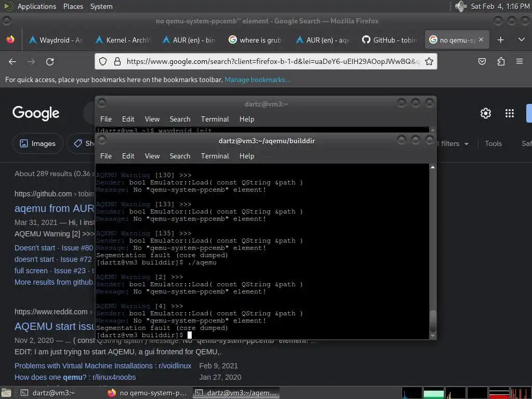Open the Applications menu in the top panel

click(x=37, y=6)
